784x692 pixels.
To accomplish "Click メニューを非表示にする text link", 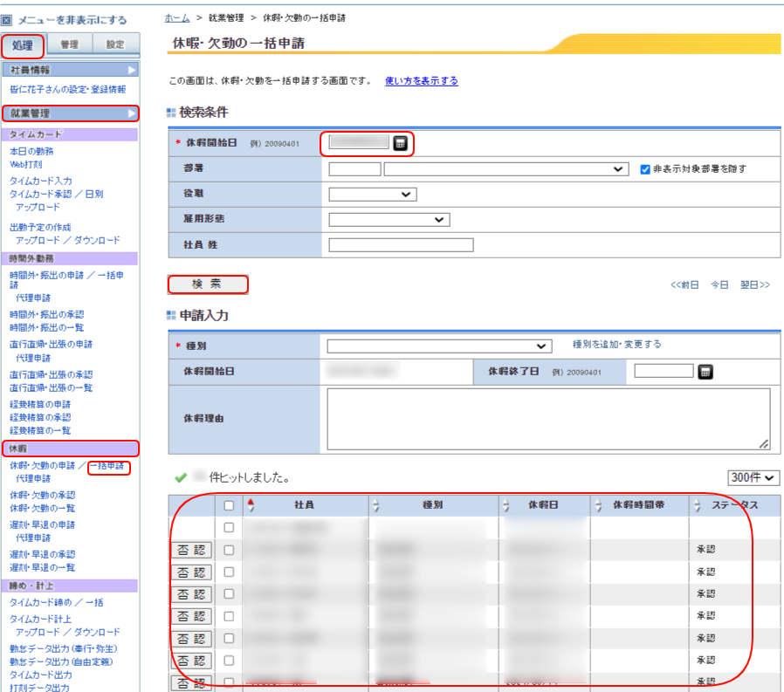I will (x=72, y=20).
